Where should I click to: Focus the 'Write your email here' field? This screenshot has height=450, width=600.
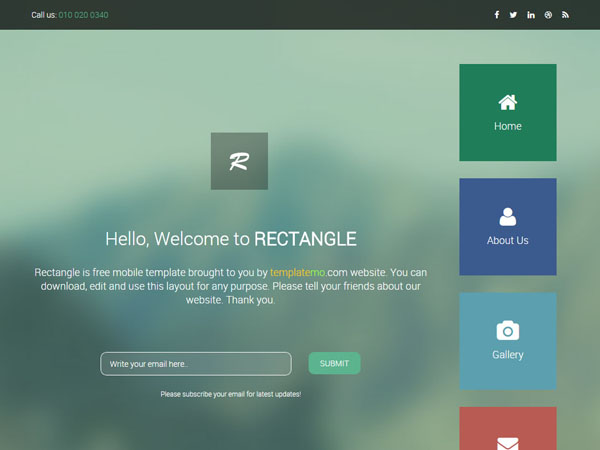[196, 364]
